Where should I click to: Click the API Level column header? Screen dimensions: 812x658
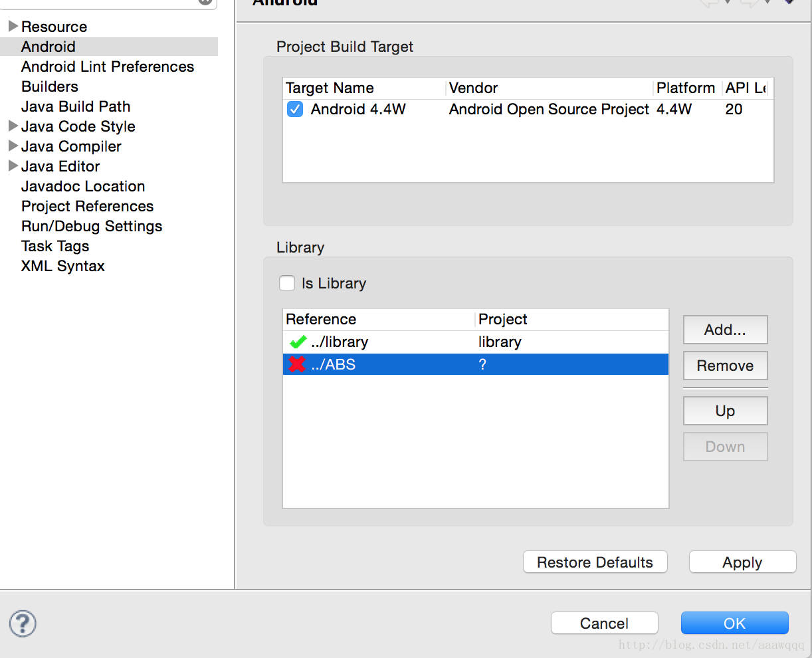coord(747,88)
